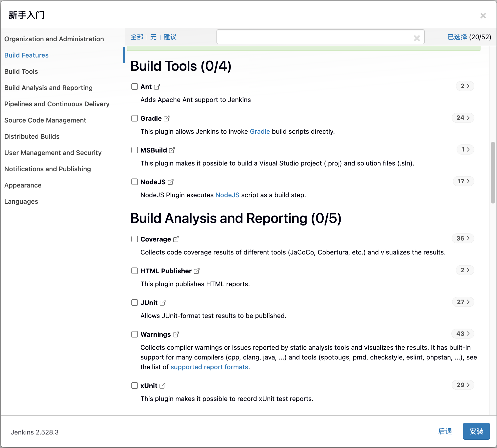Click the blue 安装 install button
This screenshot has height=448, width=497.
[476, 431]
